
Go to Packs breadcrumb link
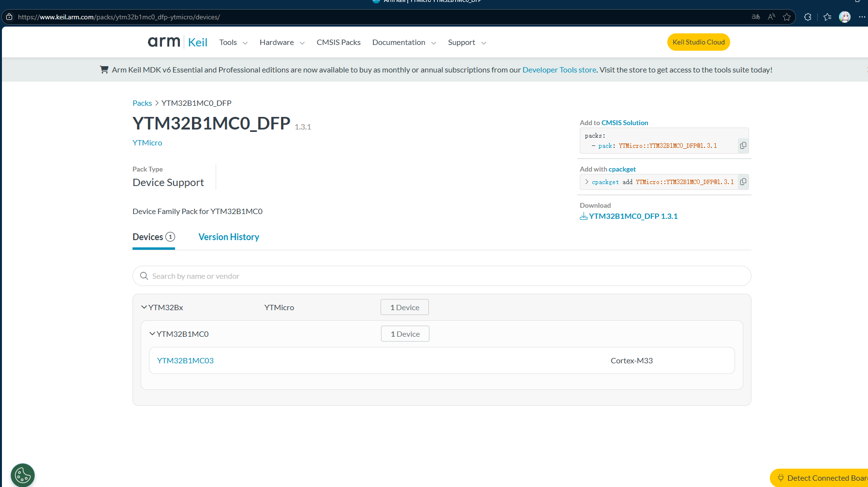click(x=142, y=103)
